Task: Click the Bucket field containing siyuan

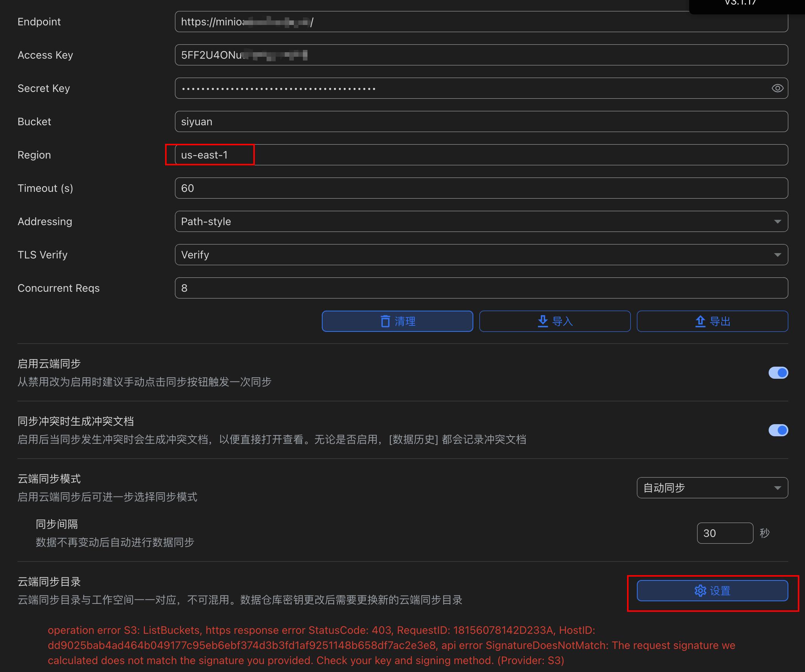Action: click(x=481, y=121)
